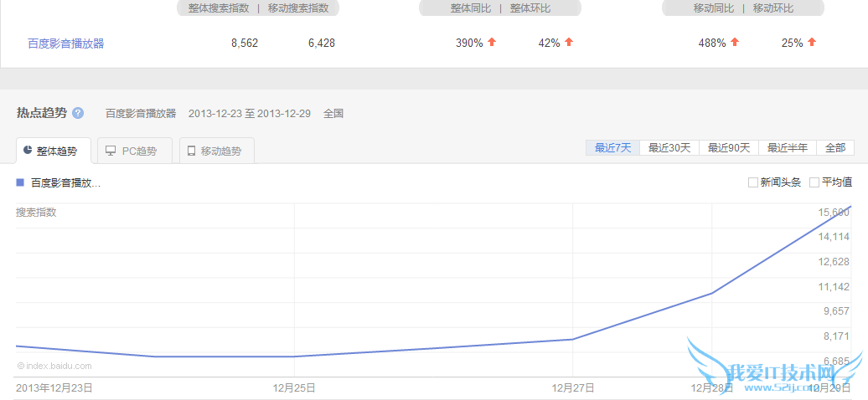Screen dimensions: 868x400
Task: Select the 最近30天 time range
Action: click(x=669, y=148)
